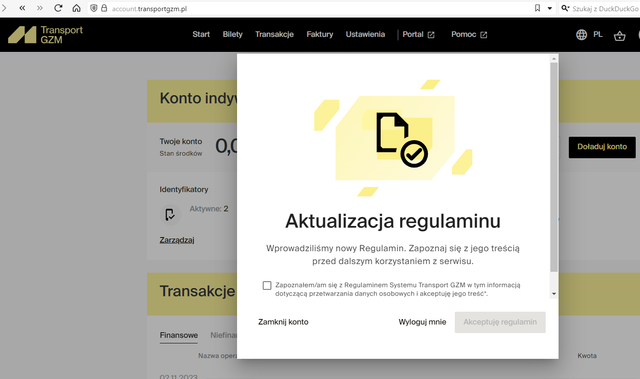
Task: Click the fast-forward (double right arrow) icon
Action: coord(40,8)
